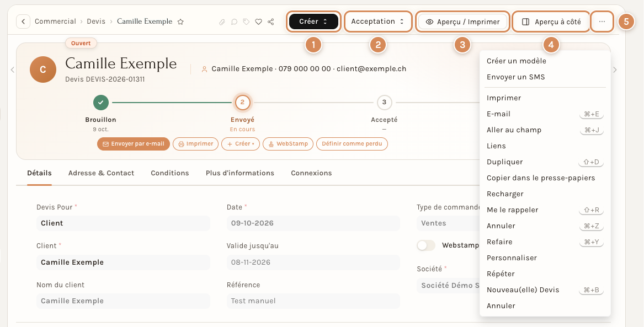Go back using the header back arrow
Screen dimensions: 644x327
(23, 22)
